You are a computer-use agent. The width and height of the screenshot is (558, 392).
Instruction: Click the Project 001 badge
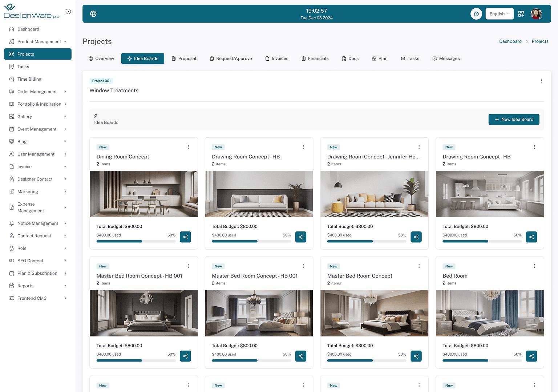[101, 81]
